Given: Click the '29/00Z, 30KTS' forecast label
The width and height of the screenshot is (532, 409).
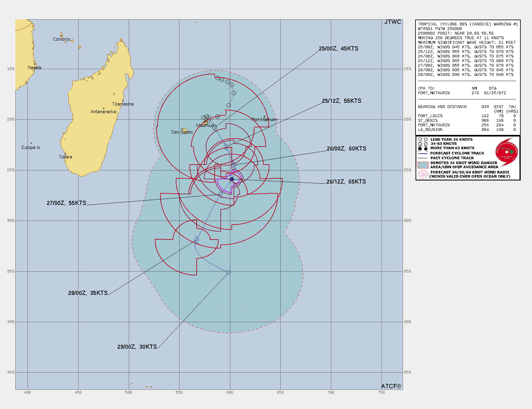Looking at the screenshot, I should click(x=136, y=346).
